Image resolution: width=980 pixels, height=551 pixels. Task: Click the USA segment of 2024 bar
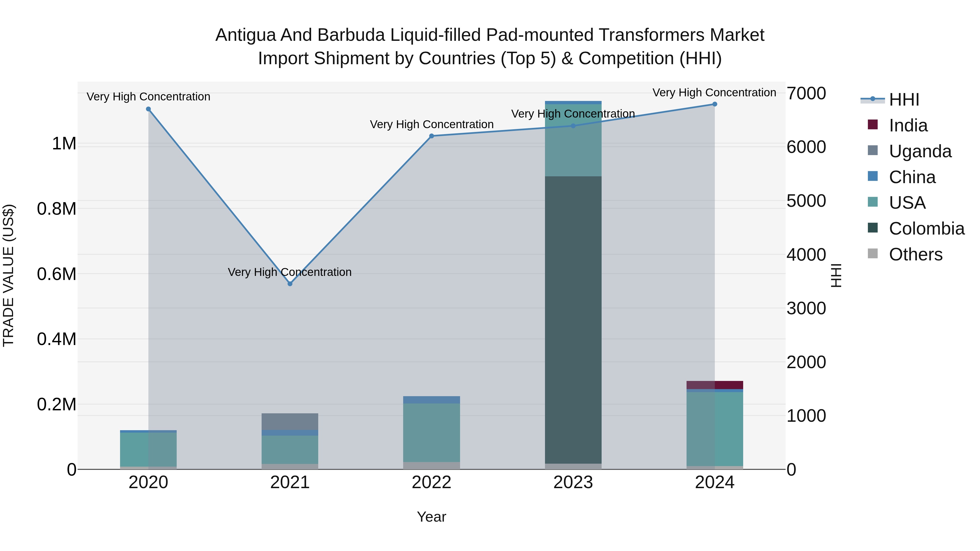click(x=715, y=429)
